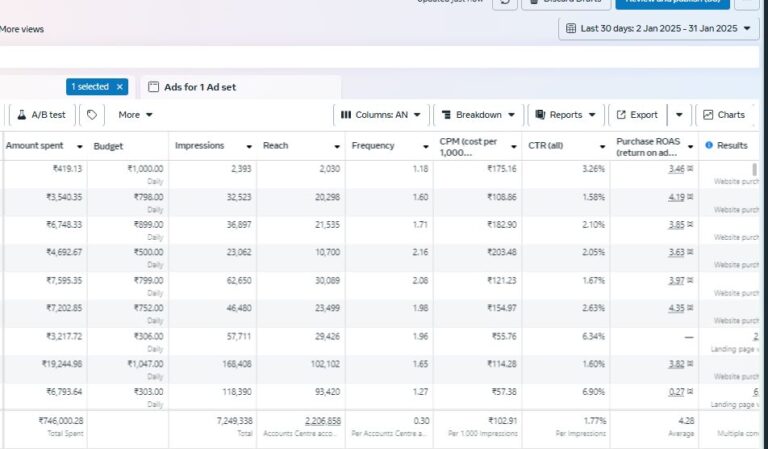The height and width of the screenshot is (449, 768).
Task: Click the ₹746,000.28 total spent cell
Action: click(x=61, y=421)
